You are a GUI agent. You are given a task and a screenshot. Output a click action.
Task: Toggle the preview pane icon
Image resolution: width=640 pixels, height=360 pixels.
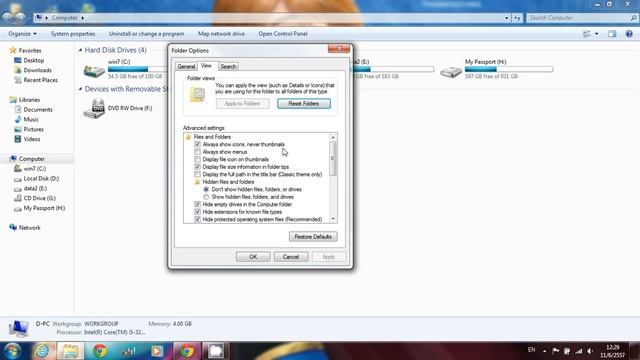pos(612,34)
